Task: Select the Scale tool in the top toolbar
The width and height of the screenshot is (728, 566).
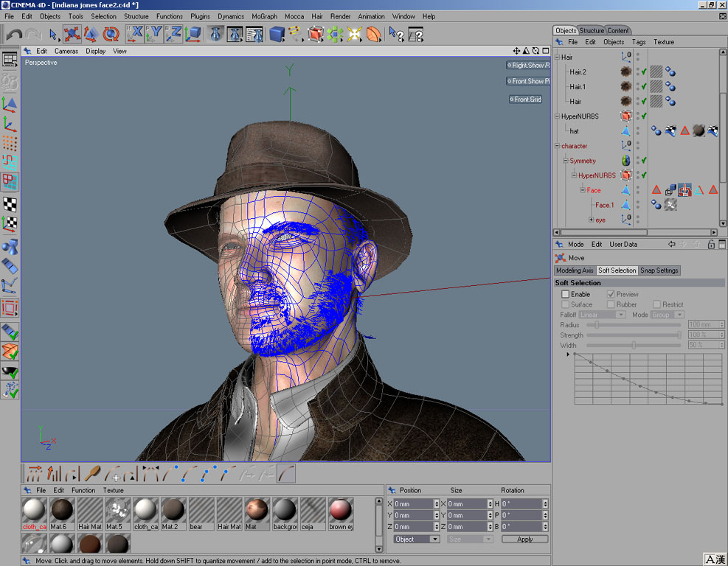Action: point(91,35)
